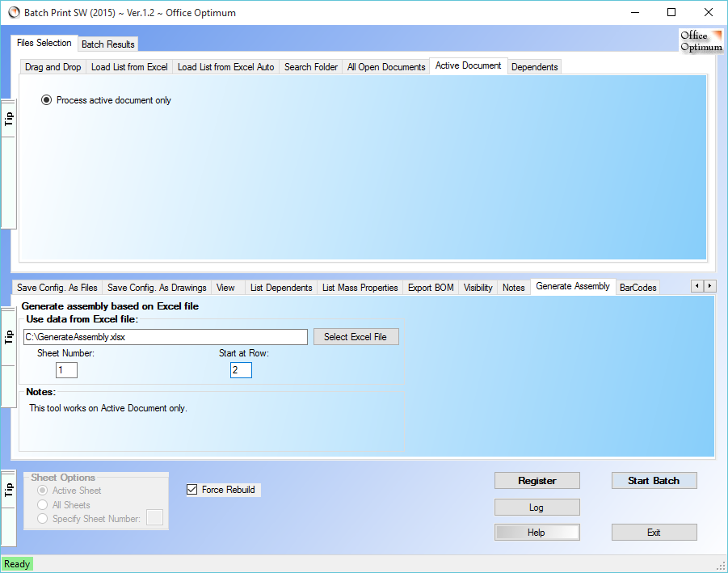Click the Specify Sheet Number text box
The image size is (728, 573).
(x=154, y=517)
